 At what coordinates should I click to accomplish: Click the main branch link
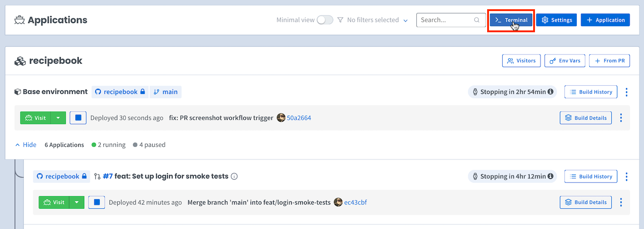(166, 92)
